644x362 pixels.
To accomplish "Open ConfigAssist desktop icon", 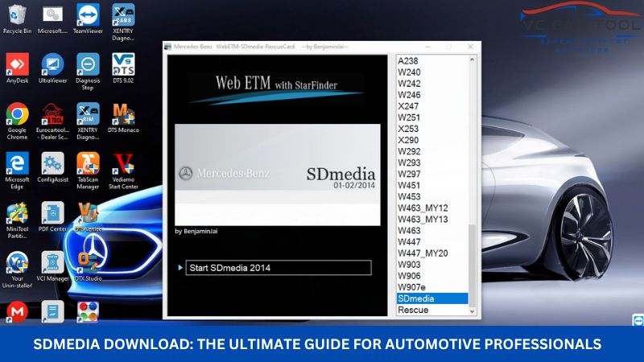I will (x=52, y=167).
